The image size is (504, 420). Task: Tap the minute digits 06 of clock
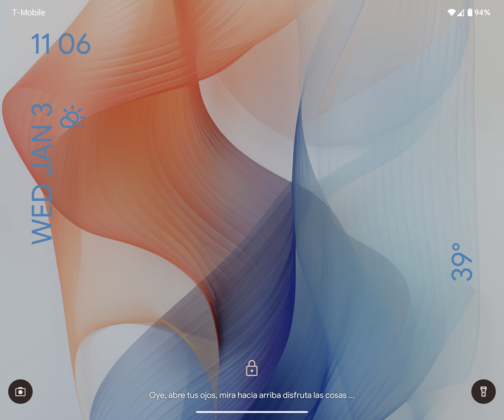click(x=74, y=44)
